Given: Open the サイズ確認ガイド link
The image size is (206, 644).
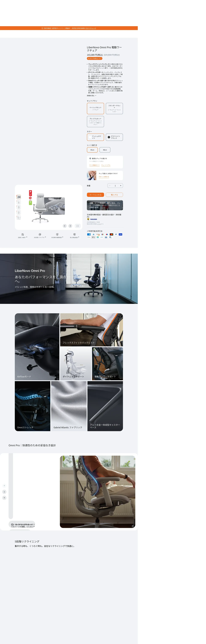Looking at the screenshot, I should tap(95, 165).
